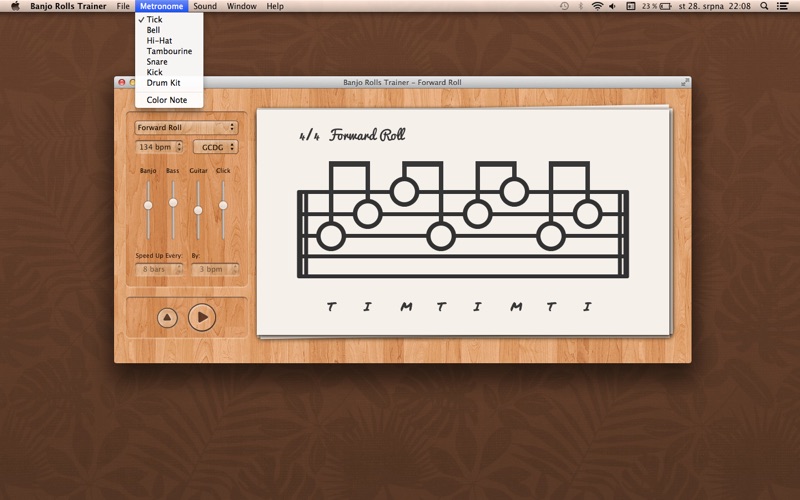Click the Banjo volume slider knob
Viewport: 800px width, 500px height.
148,205
